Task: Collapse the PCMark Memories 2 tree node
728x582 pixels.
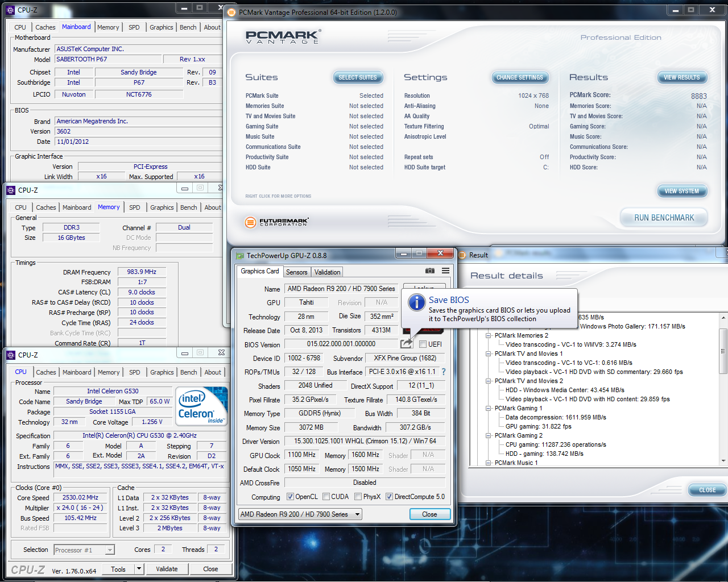Action: [x=488, y=335]
